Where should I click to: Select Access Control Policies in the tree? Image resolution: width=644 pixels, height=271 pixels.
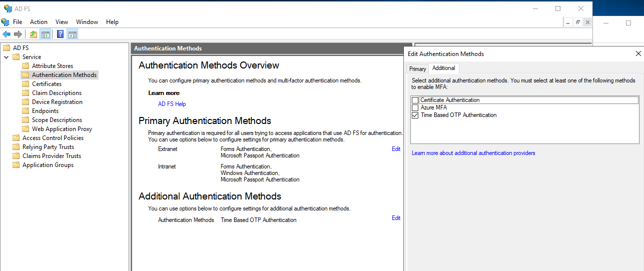53,138
